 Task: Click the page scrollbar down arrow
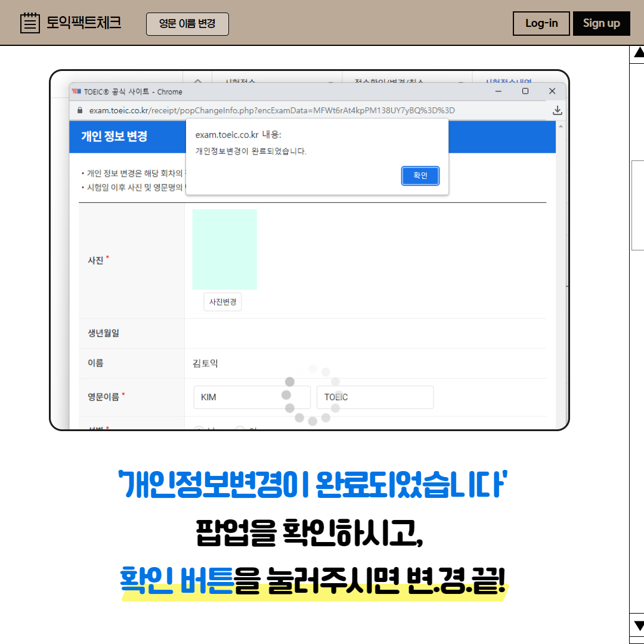point(638,626)
